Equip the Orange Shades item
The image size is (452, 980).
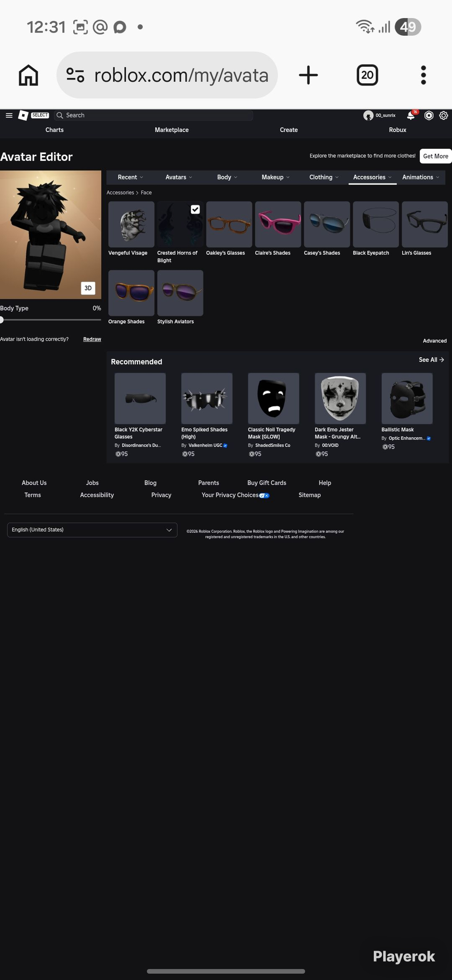tap(132, 293)
